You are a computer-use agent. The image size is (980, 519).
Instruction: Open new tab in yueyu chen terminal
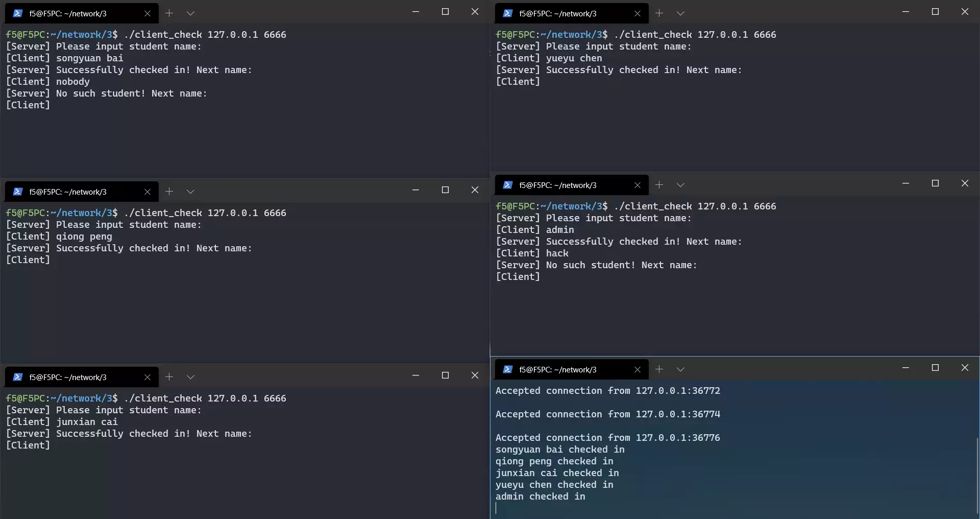pyautogui.click(x=659, y=13)
